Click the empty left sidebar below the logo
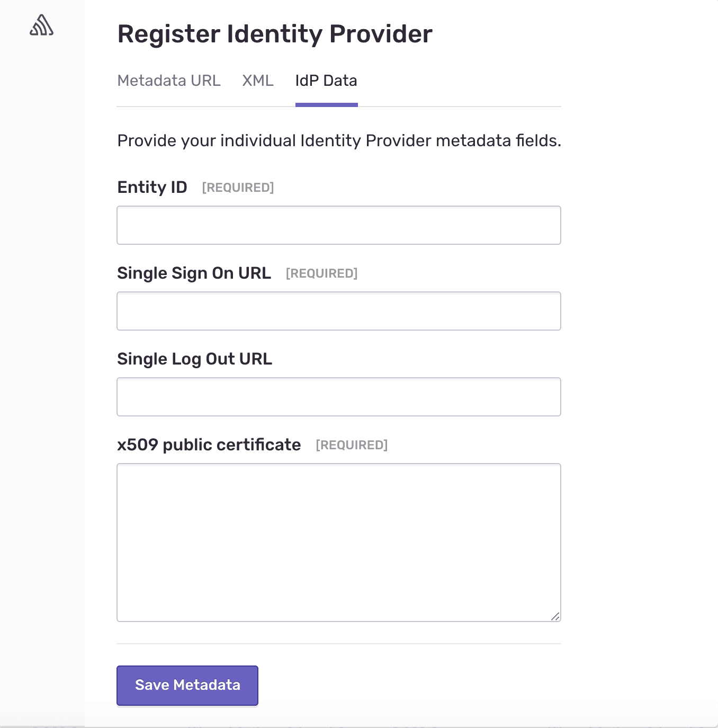The width and height of the screenshot is (718, 728). point(42,371)
